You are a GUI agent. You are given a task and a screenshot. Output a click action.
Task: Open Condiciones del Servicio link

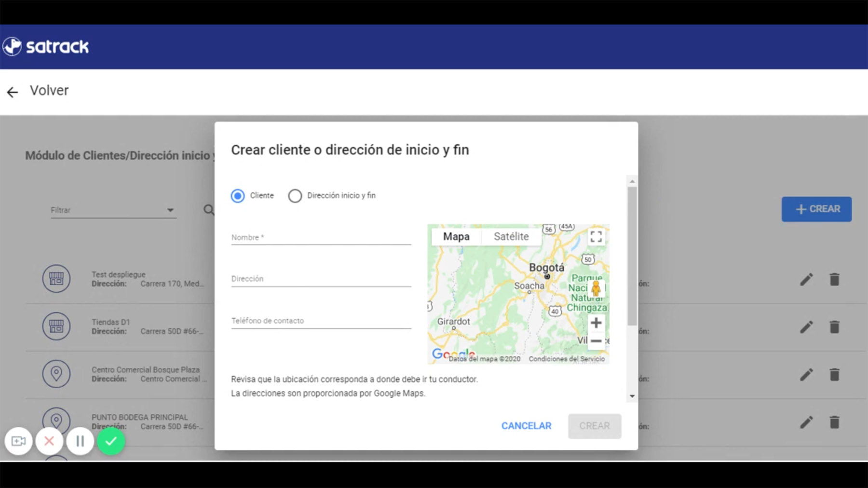pos(567,359)
